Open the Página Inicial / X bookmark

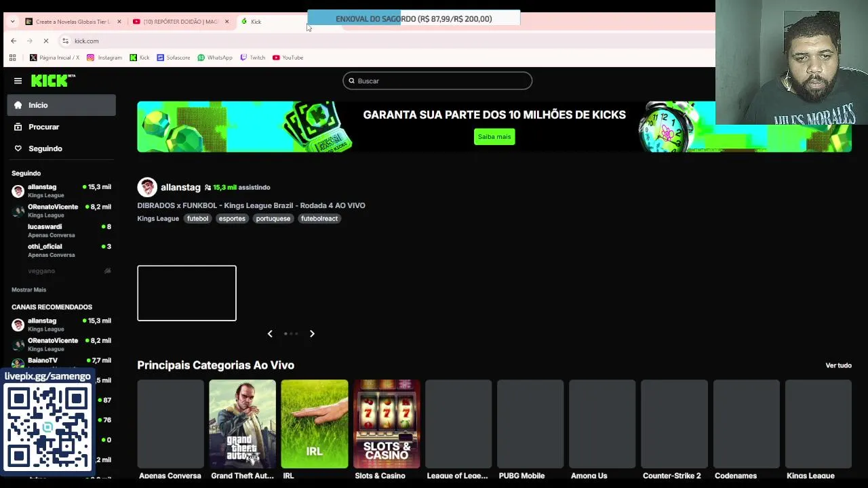click(54, 58)
